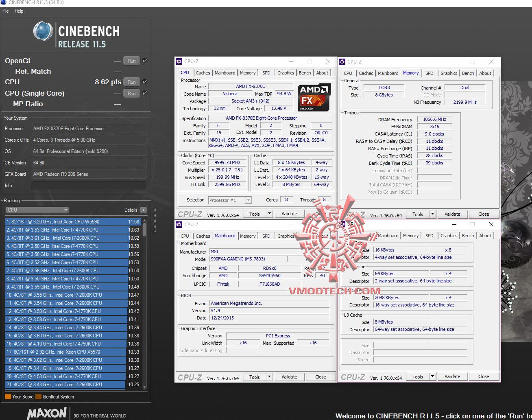Select ranking row 17 Intel Xeon CPU X5570
Viewport: 532px width, 420px height.
pos(72,352)
